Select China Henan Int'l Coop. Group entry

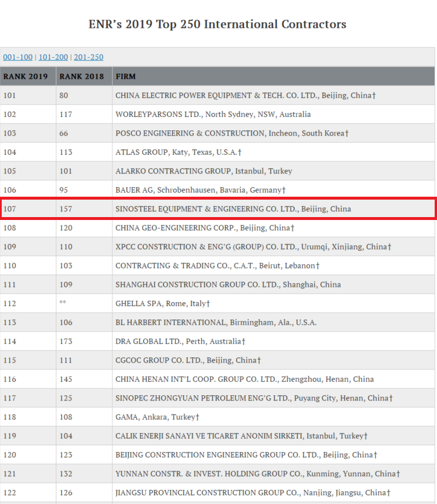[244, 379]
